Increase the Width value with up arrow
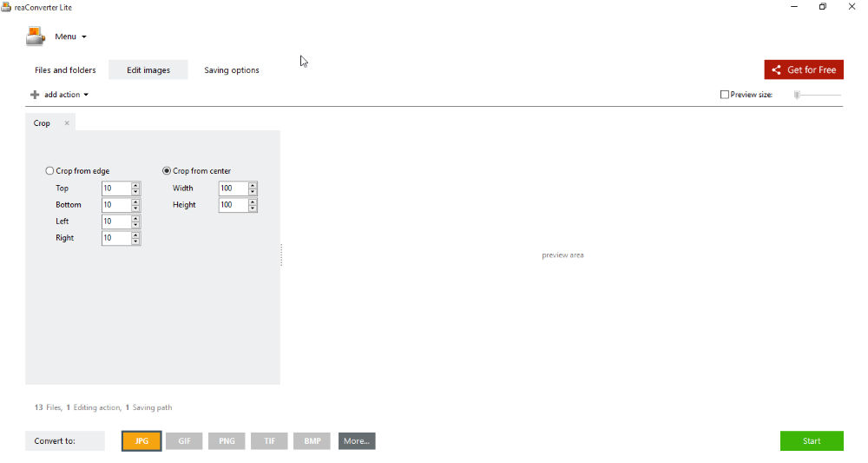This screenshot has height=463, width=868. point(253,185)
